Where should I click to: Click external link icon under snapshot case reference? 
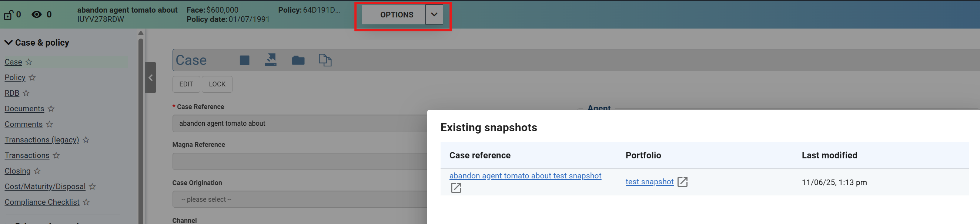456,188
